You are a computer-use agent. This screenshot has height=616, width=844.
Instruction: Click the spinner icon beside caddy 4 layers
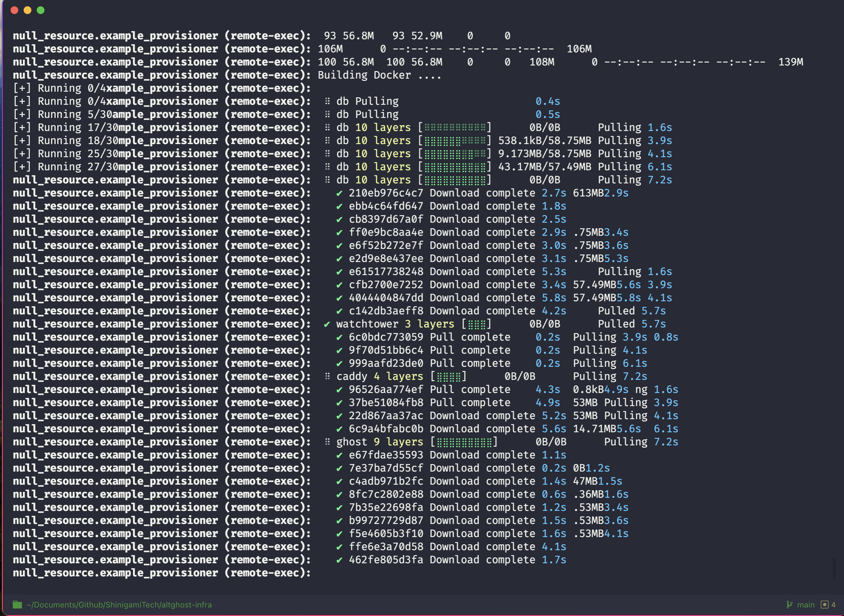[x=327, y=376]
